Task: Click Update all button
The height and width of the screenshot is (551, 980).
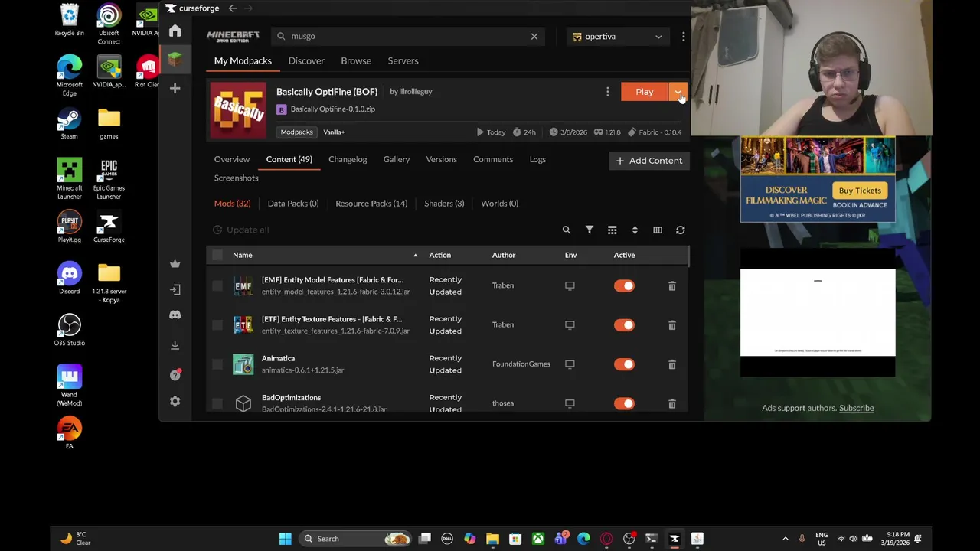Action: [242, 230]
